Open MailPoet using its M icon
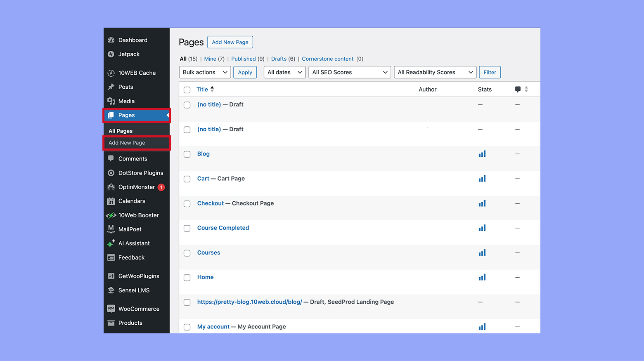 [x=111, y=229]
